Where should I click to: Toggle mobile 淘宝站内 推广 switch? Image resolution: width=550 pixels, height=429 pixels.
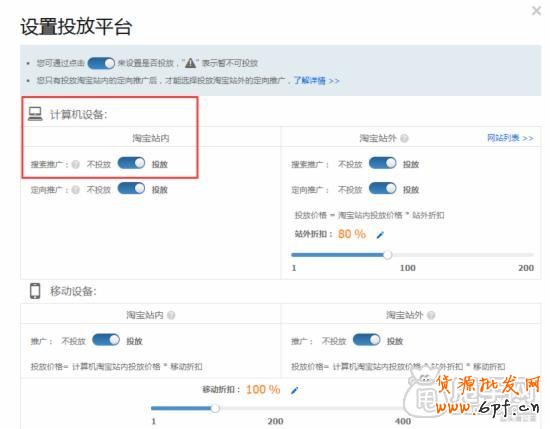(106, 340)
